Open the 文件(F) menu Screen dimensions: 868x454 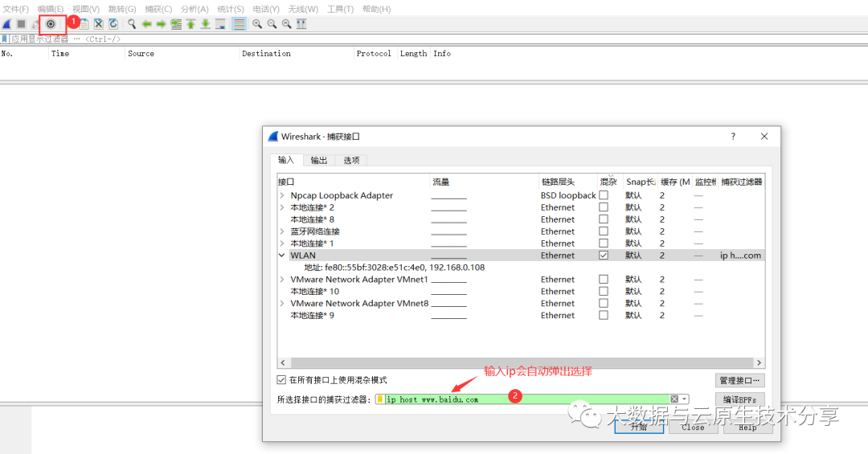[15, 9]
